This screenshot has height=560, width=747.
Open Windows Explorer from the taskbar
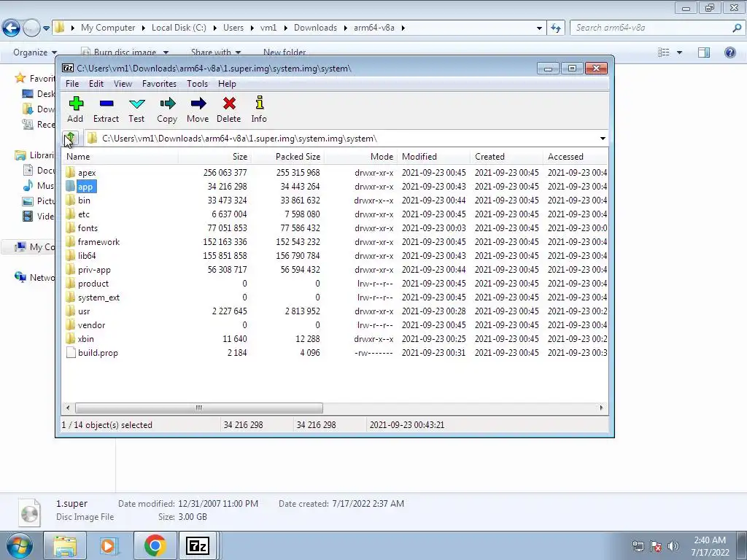click(65, 545)
